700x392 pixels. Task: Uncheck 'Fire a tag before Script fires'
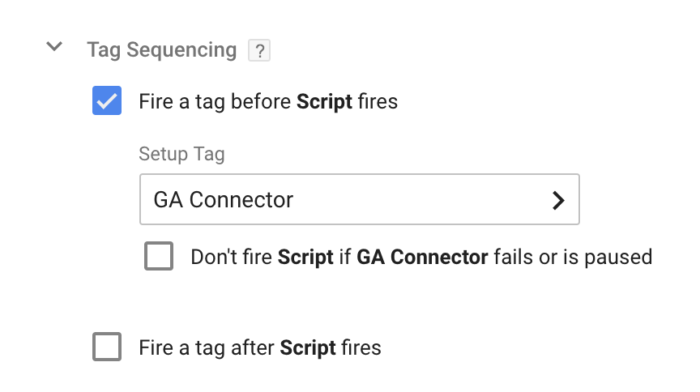coord(107,100)
